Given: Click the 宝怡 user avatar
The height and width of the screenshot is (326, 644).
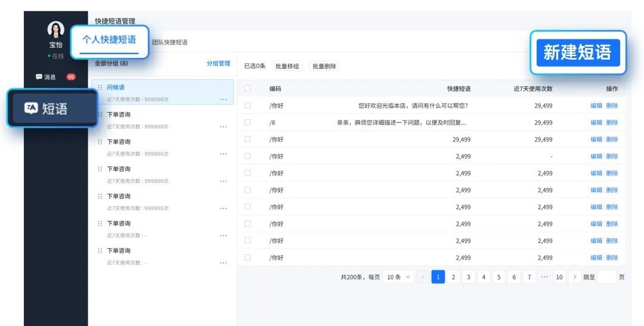Looking at the screenshot, I should coord(56,30).
